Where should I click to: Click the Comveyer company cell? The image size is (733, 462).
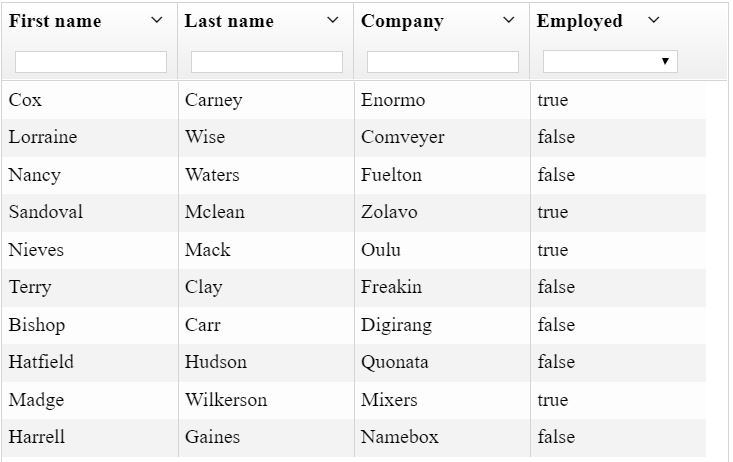click(403, 137)
